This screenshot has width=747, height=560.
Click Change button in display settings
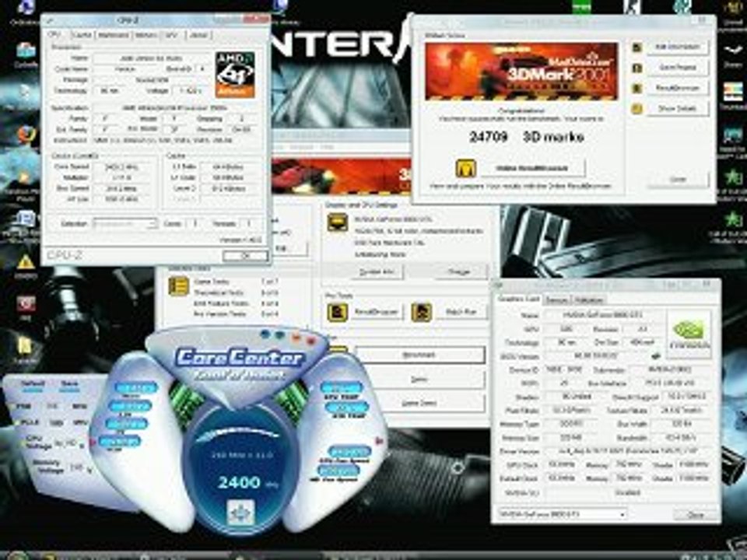coord(458,272)
